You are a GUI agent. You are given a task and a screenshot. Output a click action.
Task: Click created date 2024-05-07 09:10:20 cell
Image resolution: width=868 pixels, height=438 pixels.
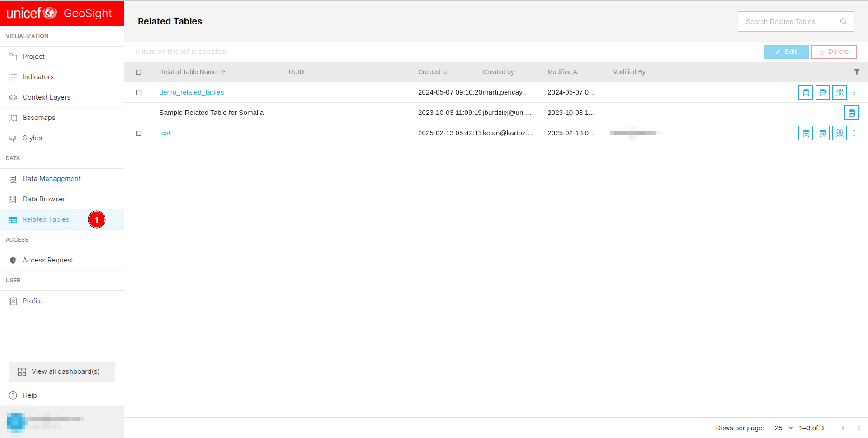coord(450,92)
